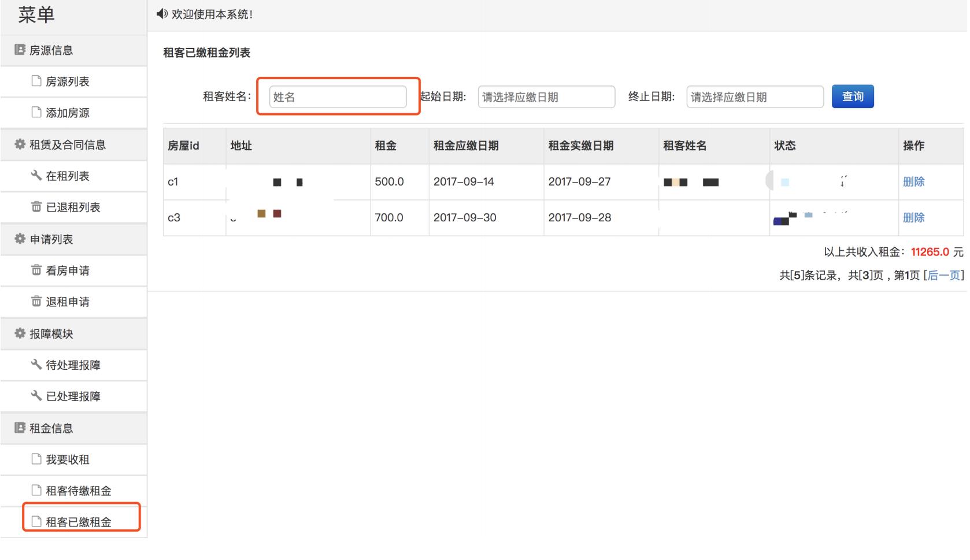The height and width of the screenshot is (560, 970).
Task: Click the trash icon beside 看房申请
Action: tap(36, 270)
